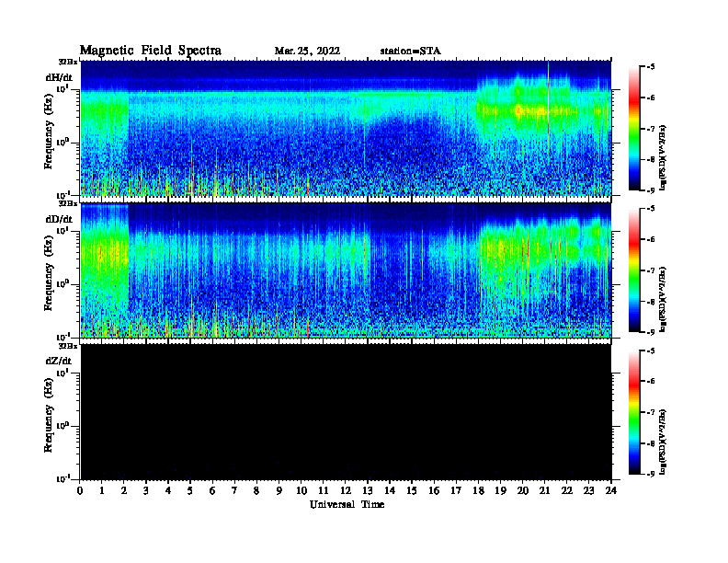Image resolution: width=728 pixels, height=563 pixels.
Task: Click the color bar beside dZ/dt panel
Action: point(633,412)
